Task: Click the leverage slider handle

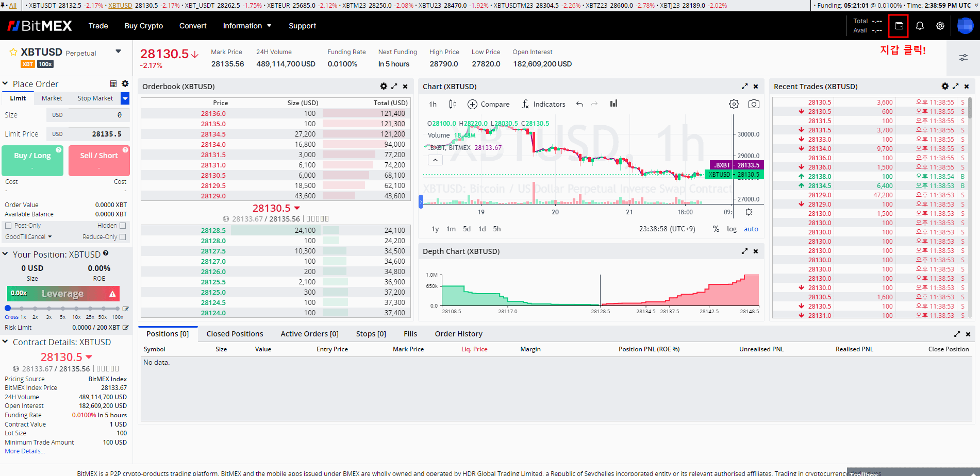Action: pyautogui.click(x=8, y=308)
